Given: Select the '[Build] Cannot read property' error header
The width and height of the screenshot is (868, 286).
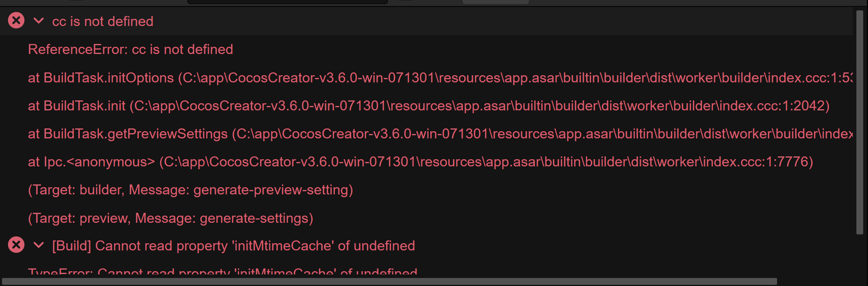Looking at the screenshot, I should [233, 246].
